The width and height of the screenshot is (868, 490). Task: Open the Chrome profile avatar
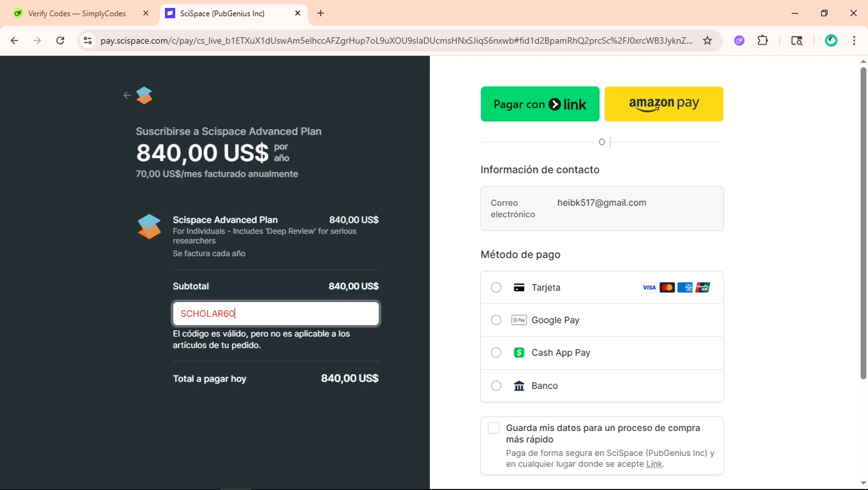831,40
